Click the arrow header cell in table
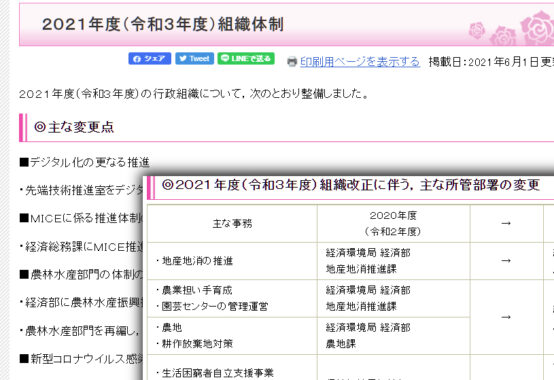Image resolution: width=554 pixels, height=380 pixels. [506, 224]
